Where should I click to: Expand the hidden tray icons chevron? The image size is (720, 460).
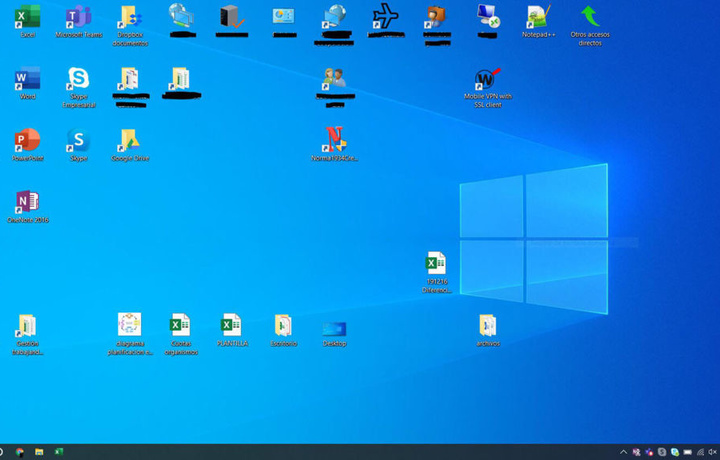623,452
